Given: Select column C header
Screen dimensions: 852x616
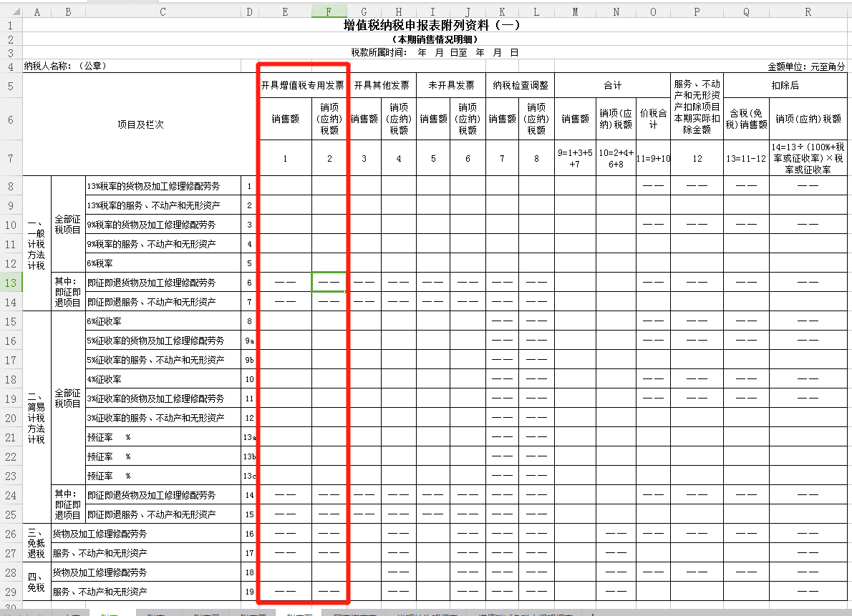Looking at the screenshot, I should (x=163, y=12).
